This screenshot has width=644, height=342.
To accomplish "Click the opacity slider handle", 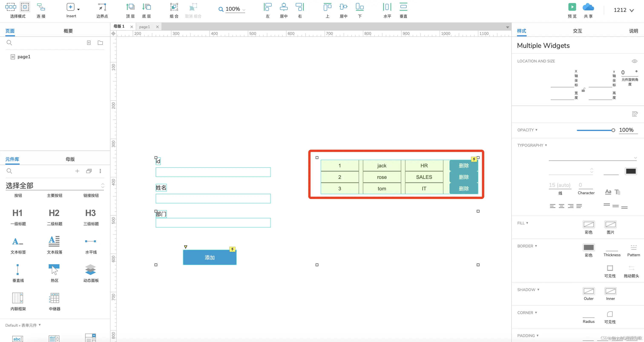I will [613, 130].
